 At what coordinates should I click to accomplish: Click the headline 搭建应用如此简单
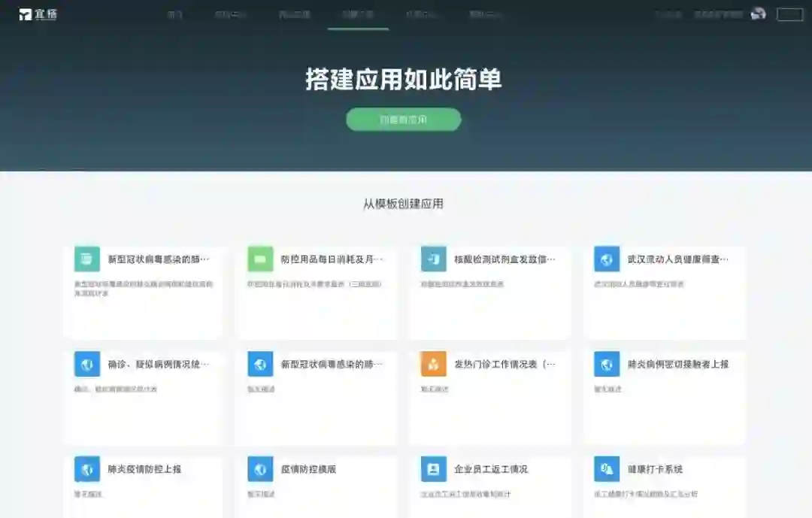[404, 80]
